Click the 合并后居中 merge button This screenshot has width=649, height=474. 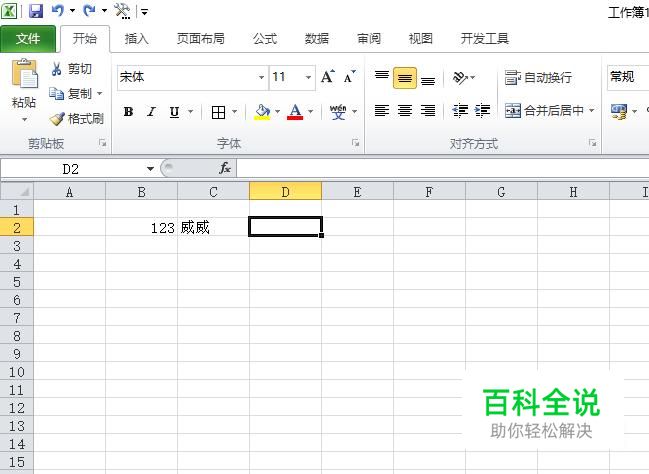coord(545,111)
